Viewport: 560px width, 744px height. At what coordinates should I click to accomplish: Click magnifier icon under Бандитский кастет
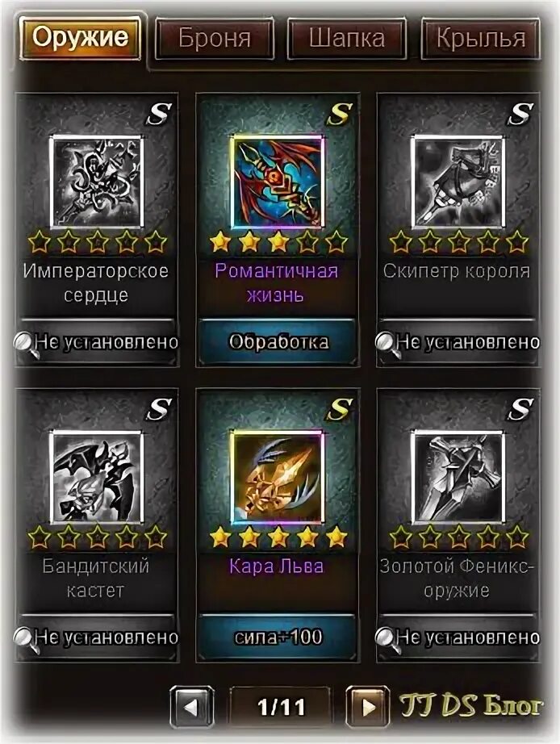click(26, 639)
